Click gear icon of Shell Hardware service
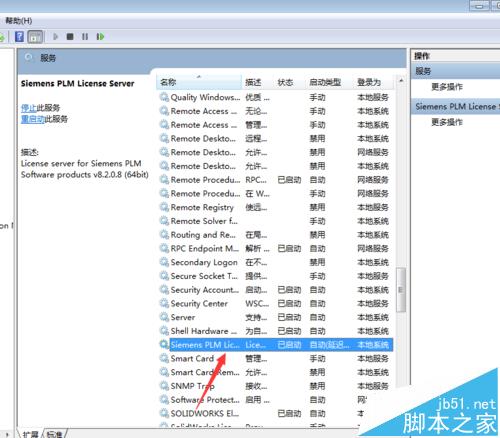Image resolution: width=500 pixels, height=438 pixels. pyautogui.click(x=164, y=331)
